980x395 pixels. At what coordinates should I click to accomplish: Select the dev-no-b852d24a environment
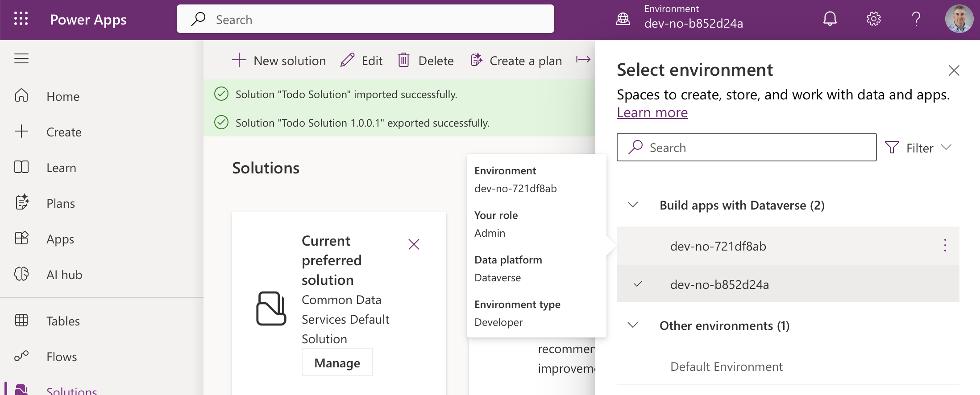tap(788, 284)
